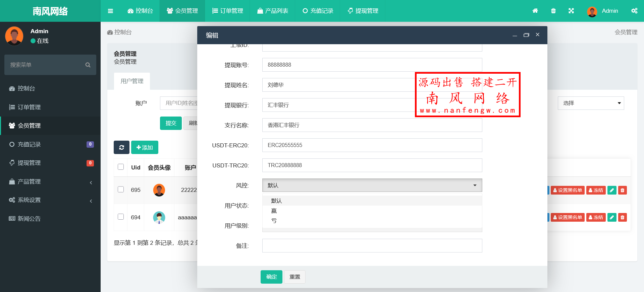This screenshot has width=644, height=292.
Task: Click the trash icon in top navbar
Action: click(x=553, y=11)
